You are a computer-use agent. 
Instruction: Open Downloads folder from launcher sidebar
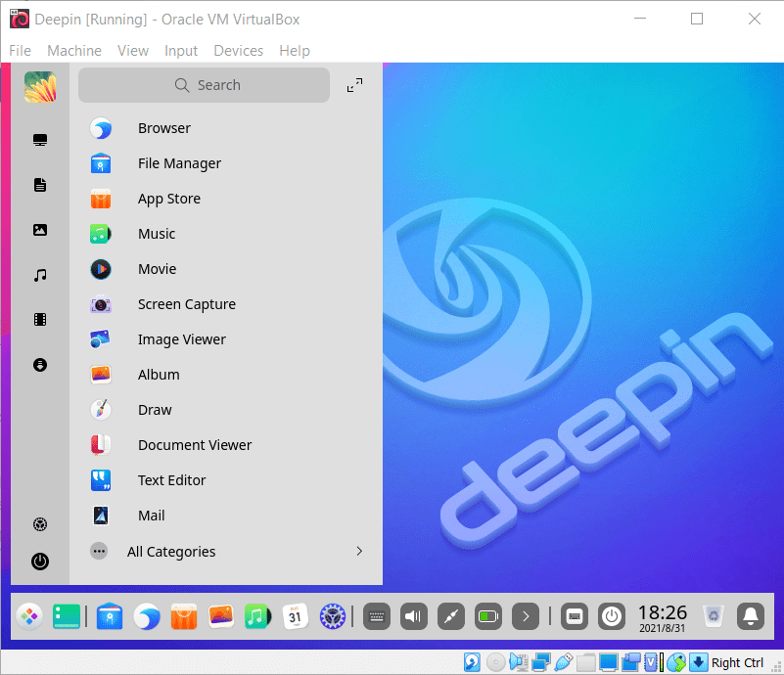[40, 365]
